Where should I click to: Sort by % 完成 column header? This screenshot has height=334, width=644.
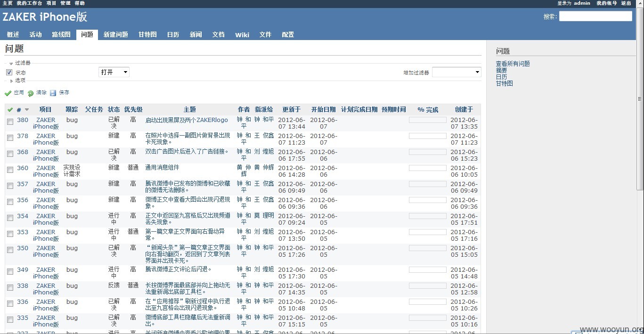click(428, 110)
